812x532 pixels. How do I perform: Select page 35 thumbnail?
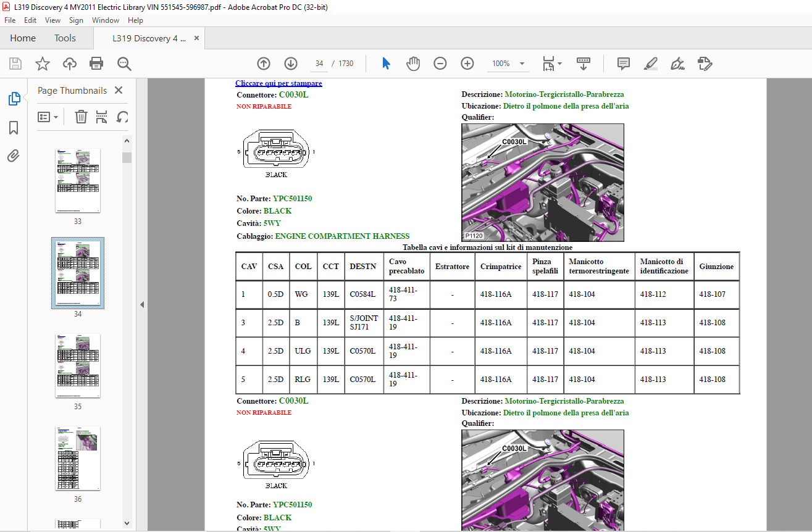coord(78,365)
